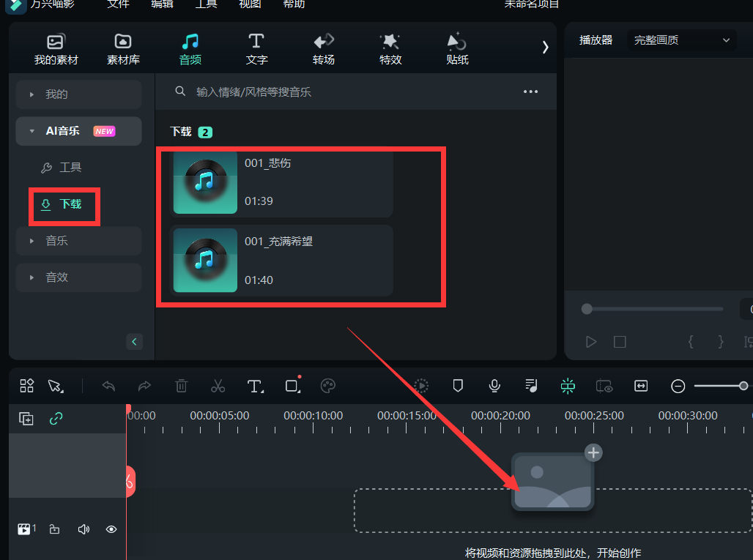
Task: Click the clip preview eye tool
Action: tap(604, 386)
